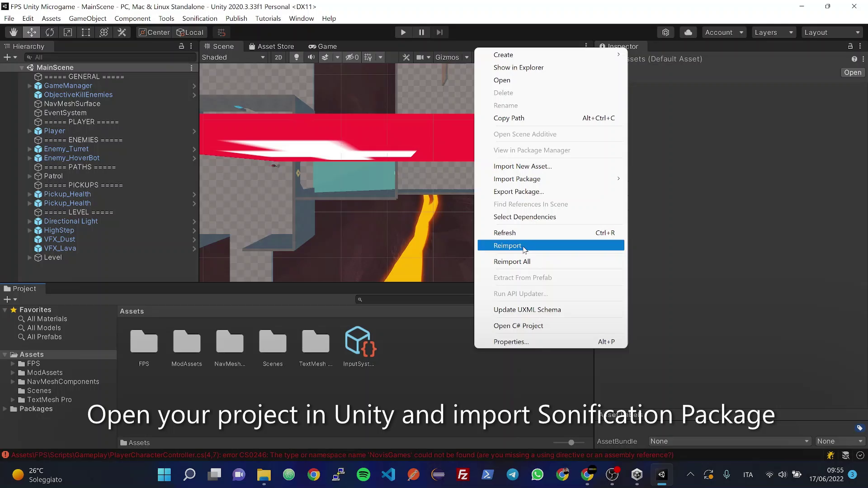This screenshot has height=488, width=868.
Task: Open Collaborate services icon
Action: pos(665,32)
